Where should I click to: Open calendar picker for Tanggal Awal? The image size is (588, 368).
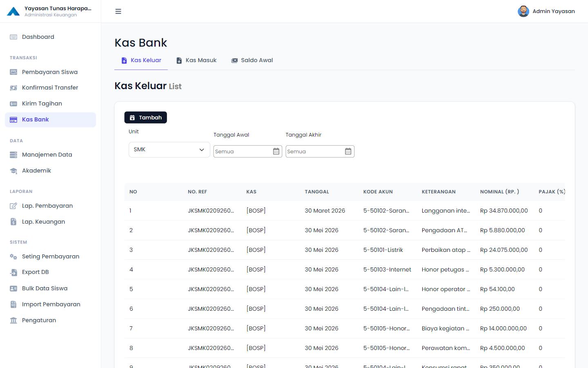tap(276, 151)
